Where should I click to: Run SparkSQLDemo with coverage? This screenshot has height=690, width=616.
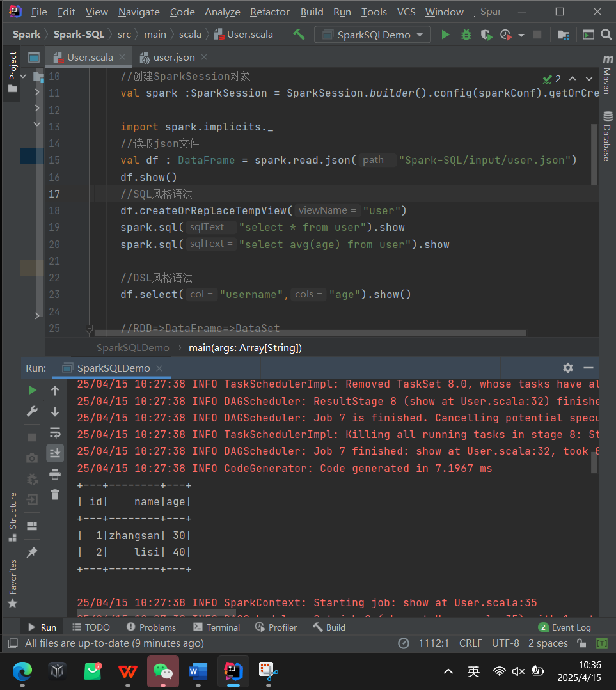pyautogui.click(x=486, y=35)
